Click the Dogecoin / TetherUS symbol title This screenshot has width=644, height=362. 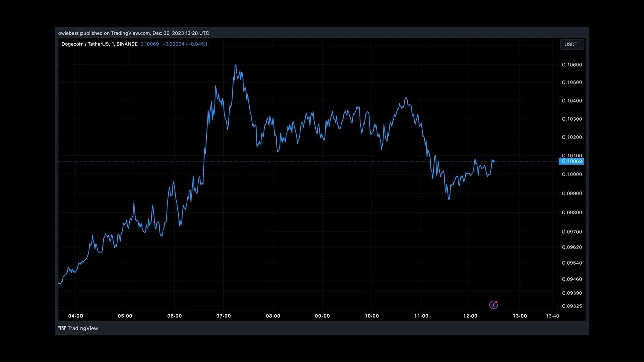(99, 44)
